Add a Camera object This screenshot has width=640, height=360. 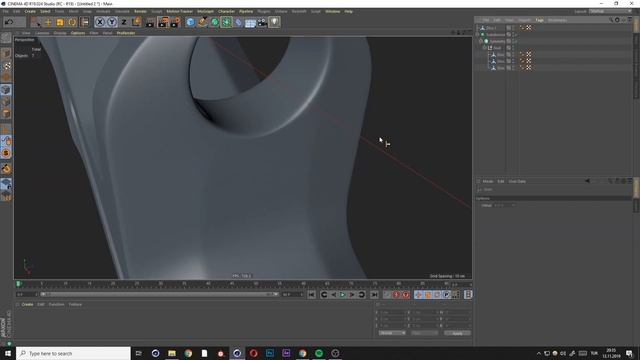[262, 22]
